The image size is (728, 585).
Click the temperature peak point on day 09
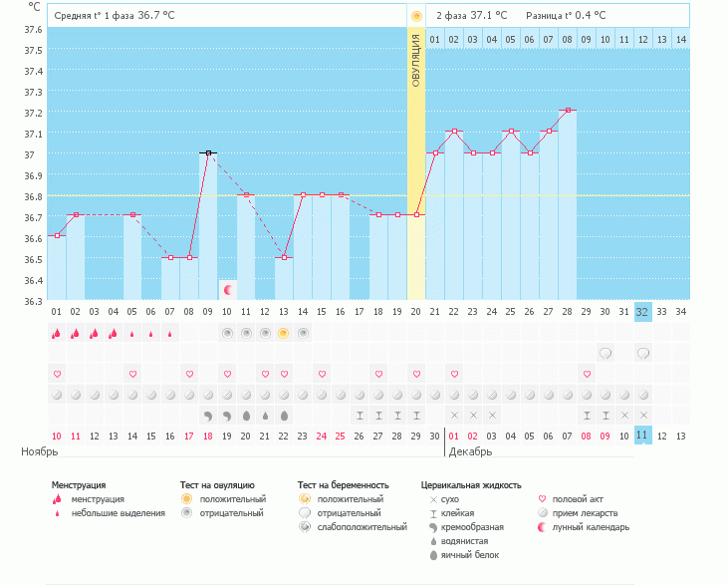tap(208, 152)
